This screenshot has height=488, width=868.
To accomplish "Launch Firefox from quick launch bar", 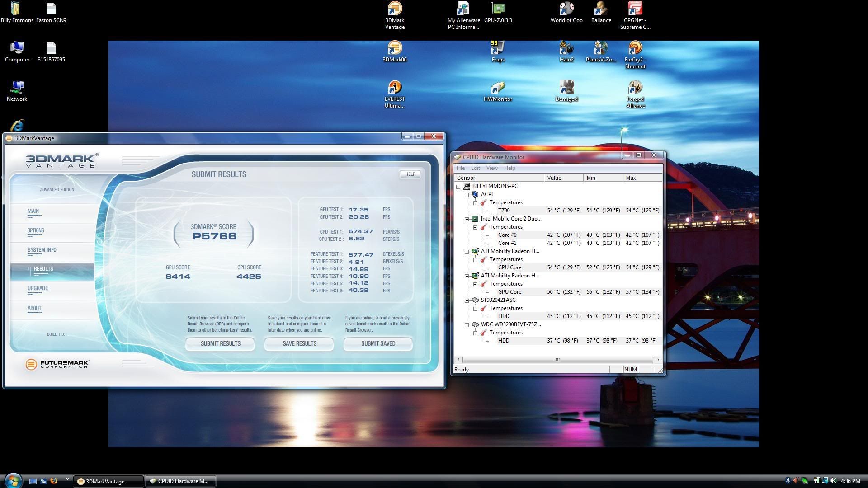I will click(54, 481).
